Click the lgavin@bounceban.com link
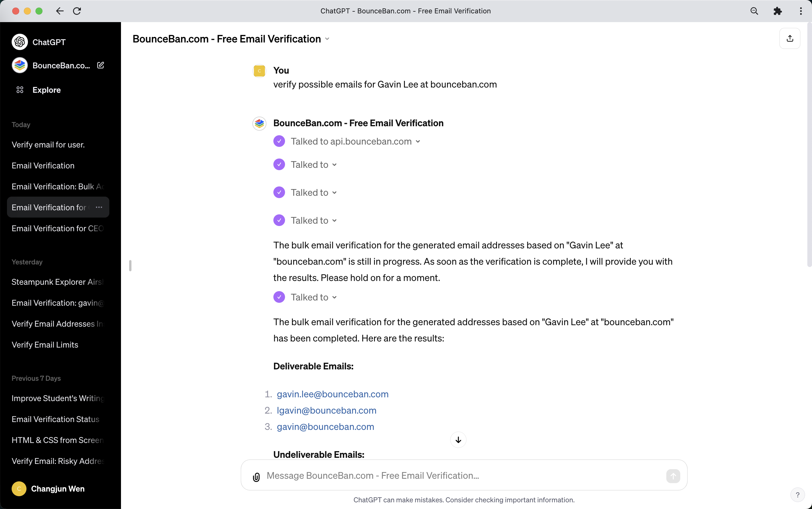This screenshot has width=812, height=509. (326, 410)
